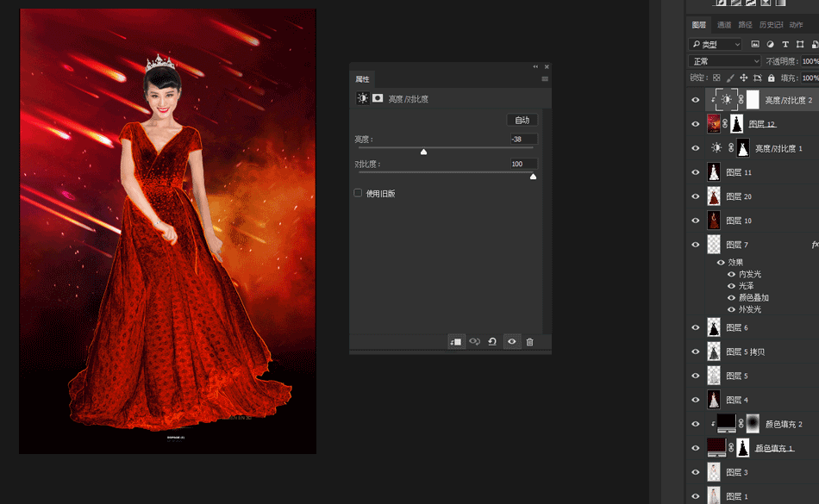Click the lock image pixels brush icon
The height and width of the screenshot is (504, 819).
tap(729, 78)
